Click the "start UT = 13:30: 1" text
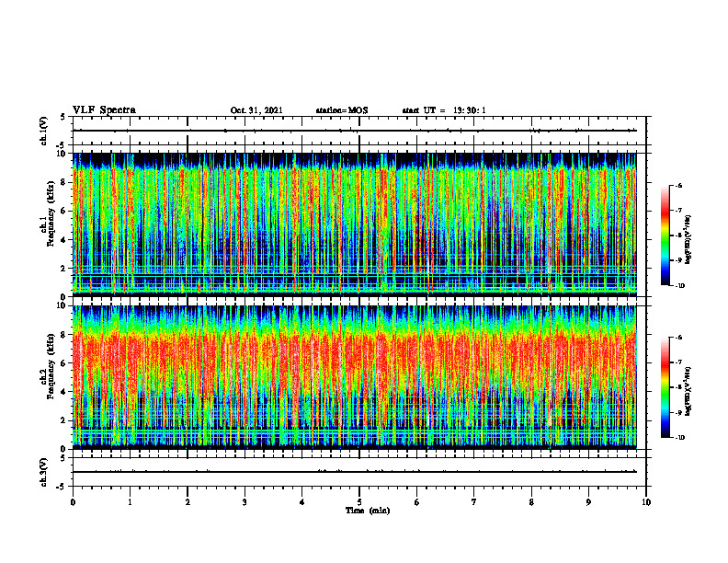Image resolution: width=728 pixels, height=563 pixels. click(x=444, y=110)
